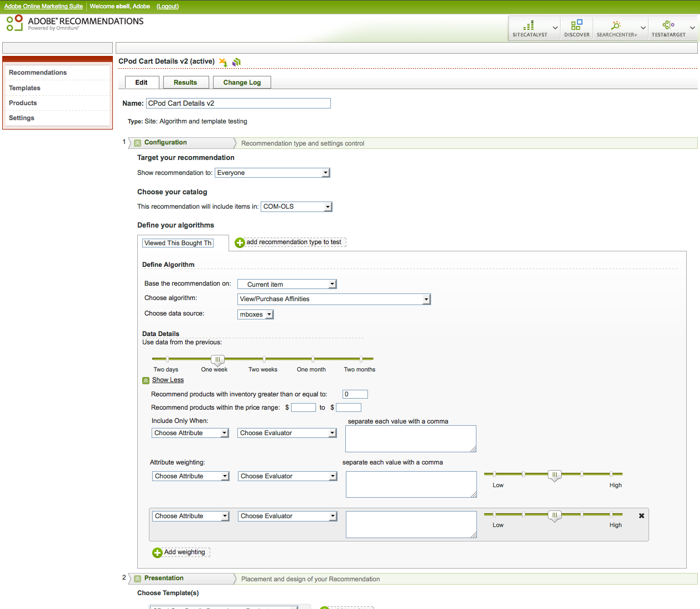Click the Adobe Online Marketing Suite link

(44, 7)
